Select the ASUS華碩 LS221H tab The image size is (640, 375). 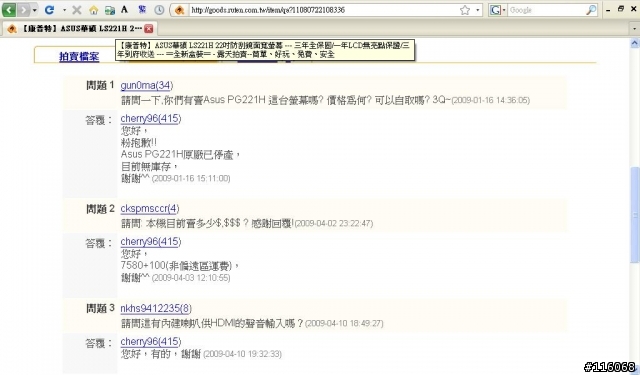coord(80,29)
